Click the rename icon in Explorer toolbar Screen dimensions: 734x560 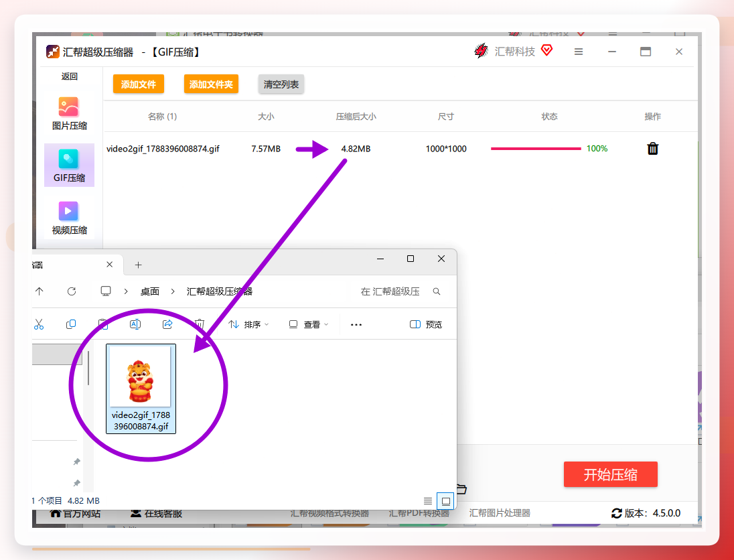point(135,324)
